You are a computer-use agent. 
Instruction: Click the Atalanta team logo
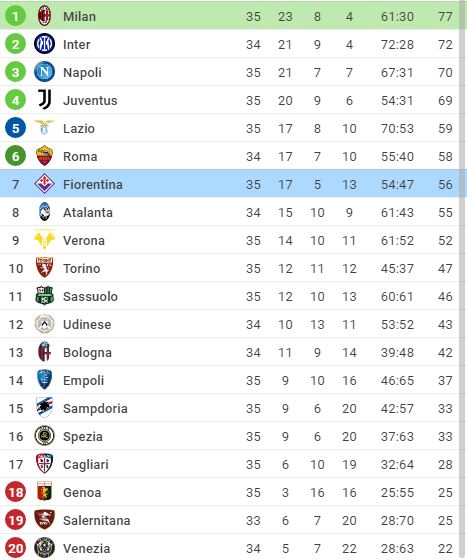pyautogui.click(x=44, y=212)
